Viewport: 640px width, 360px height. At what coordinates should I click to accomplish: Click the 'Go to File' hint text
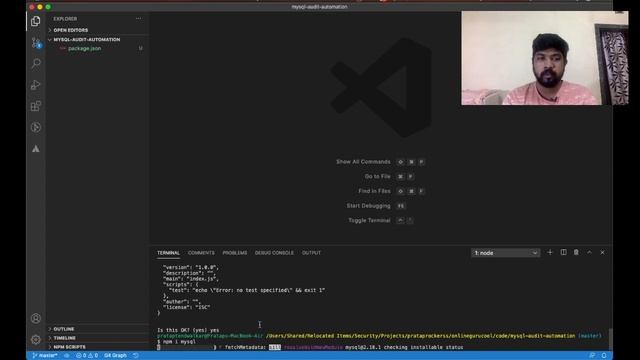coord(378,176)
